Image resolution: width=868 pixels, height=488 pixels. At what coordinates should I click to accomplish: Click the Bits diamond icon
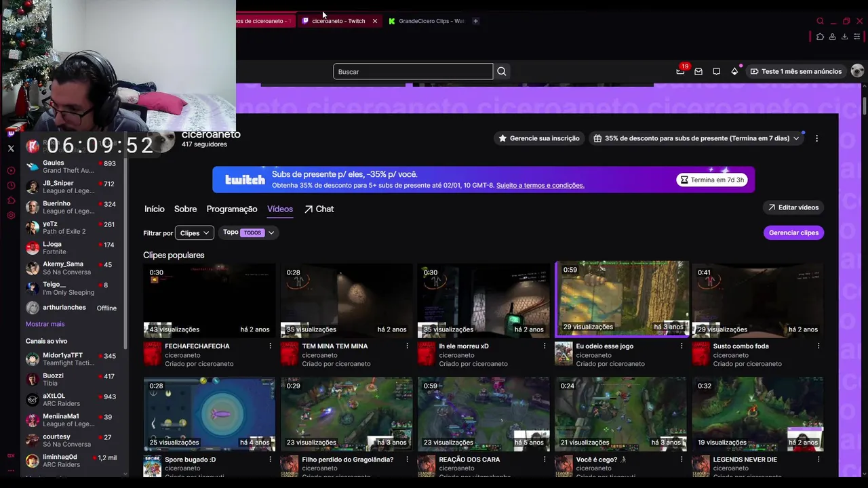[734, 71]
